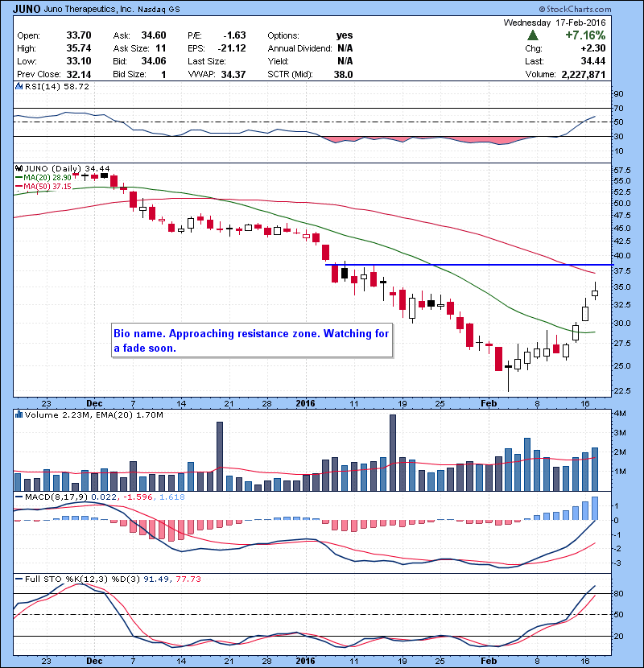Click the tallest volume bar near Jan 19
The height and width of the screenshot is (668, 644).
[x=393, y=453]
